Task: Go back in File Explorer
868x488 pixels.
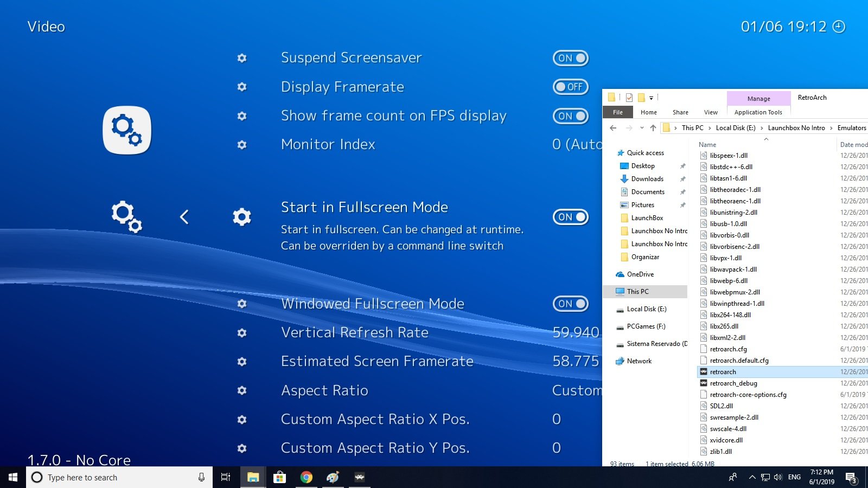Action: (x=613, y=128)
